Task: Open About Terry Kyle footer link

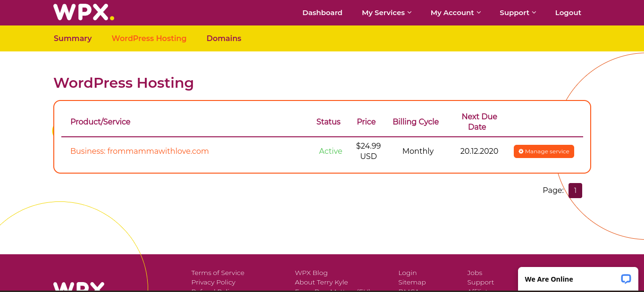Action: point(321,282)
